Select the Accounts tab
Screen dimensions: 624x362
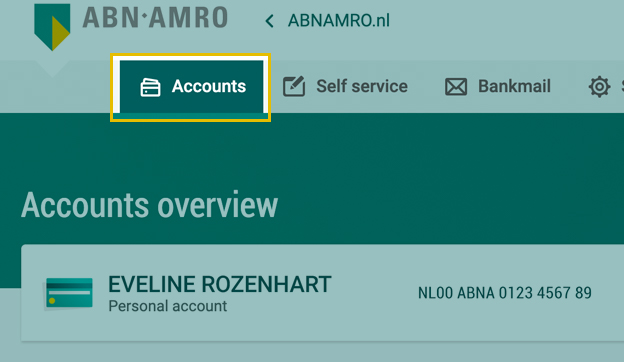tap(191, 87)
